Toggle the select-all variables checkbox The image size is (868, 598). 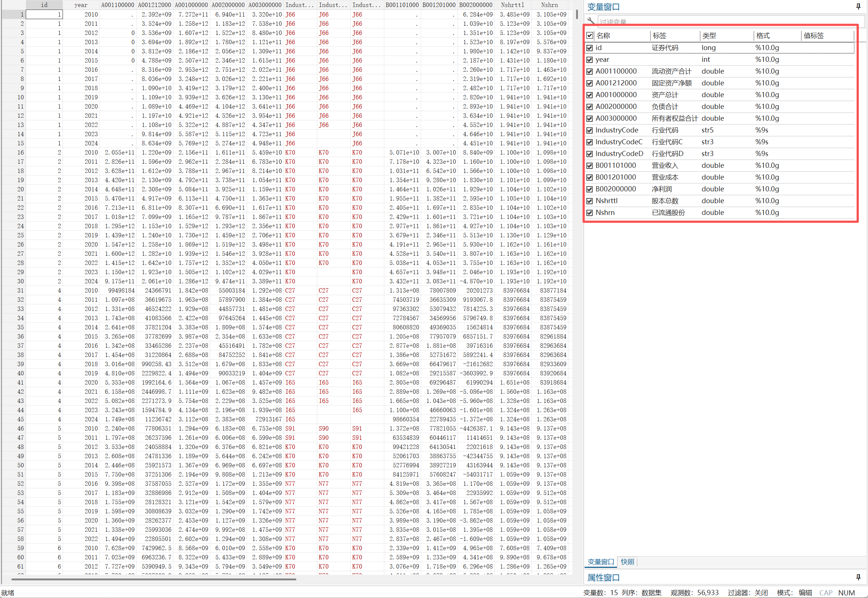tap(590, 36)
